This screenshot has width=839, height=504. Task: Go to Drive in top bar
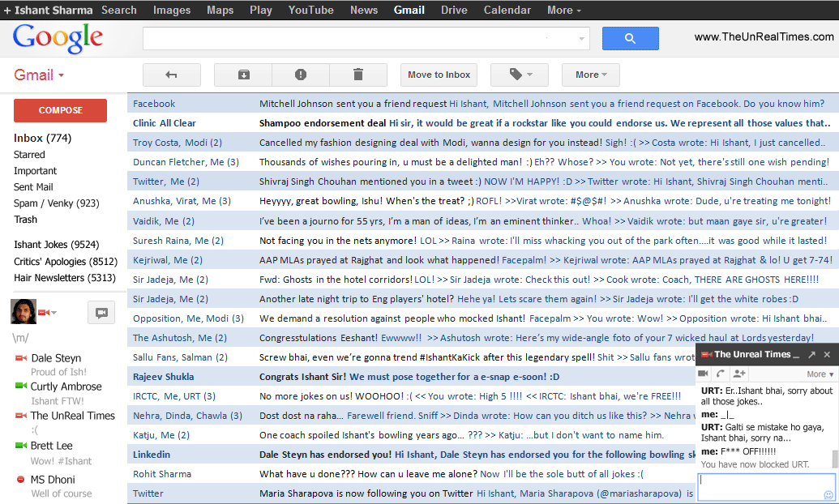pyautogui.click(x=454, y=11)
